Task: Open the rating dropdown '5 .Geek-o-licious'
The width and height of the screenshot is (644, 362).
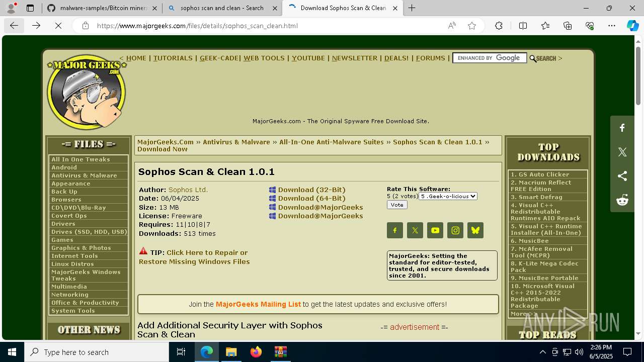Action: [448, 196]
